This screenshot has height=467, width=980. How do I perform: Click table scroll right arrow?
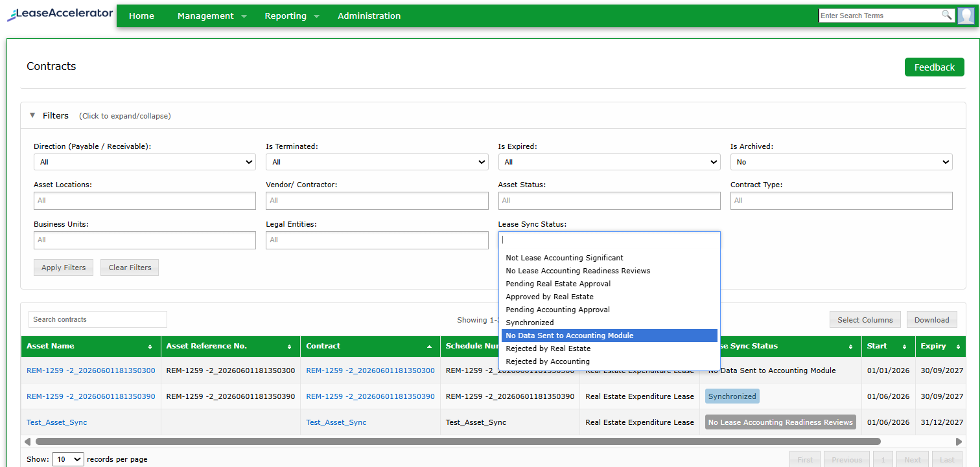[x=959, y=442]
